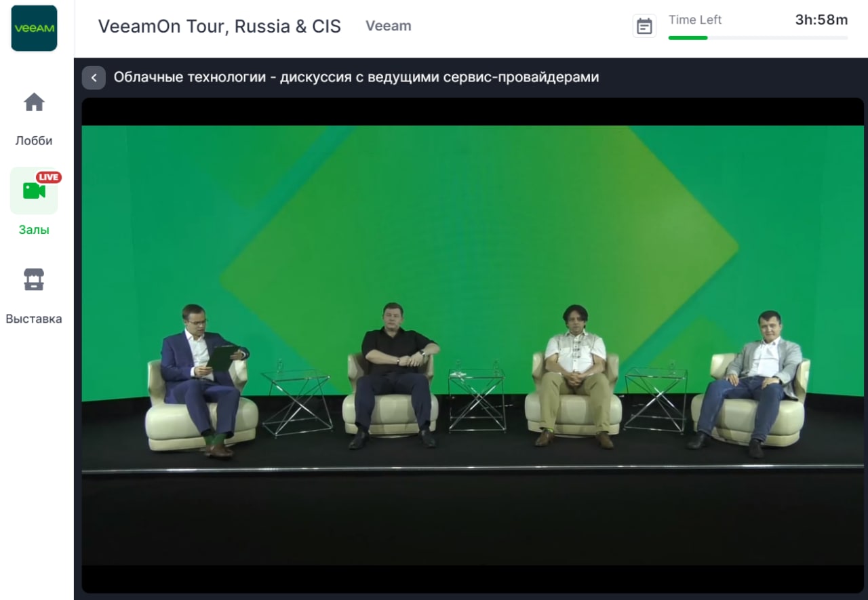This screenshot has height=600, width=868.
Task: Click the live video stream player
Action: coord(473,345)
